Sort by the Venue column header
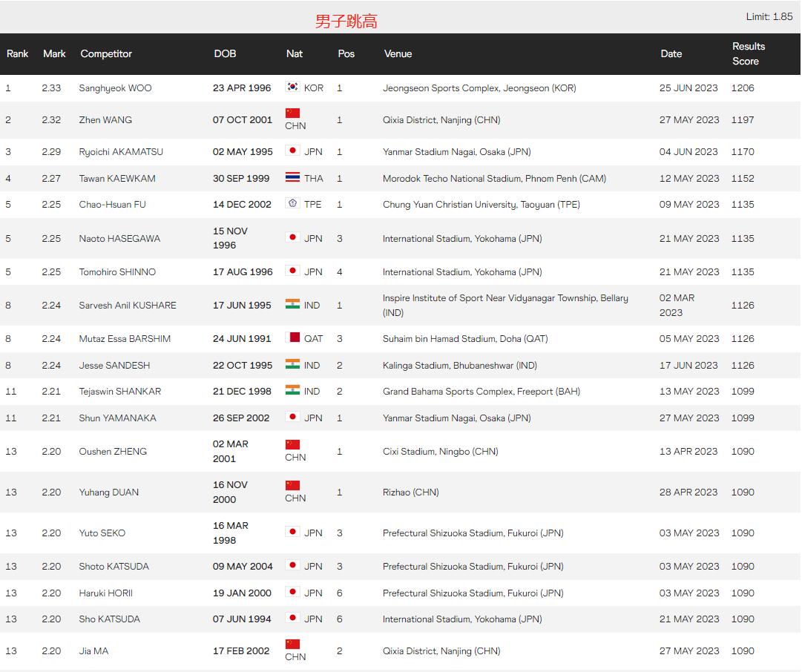 [398, 53]
